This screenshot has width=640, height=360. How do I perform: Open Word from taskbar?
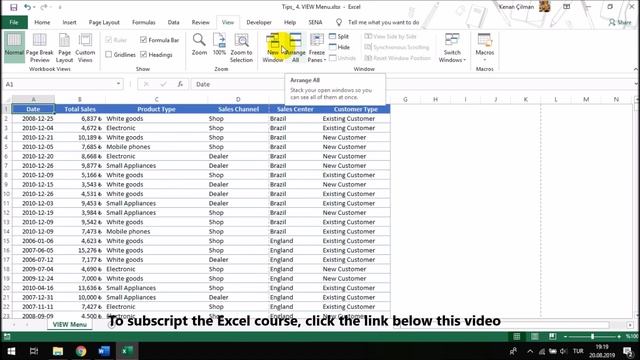(104, 351)
